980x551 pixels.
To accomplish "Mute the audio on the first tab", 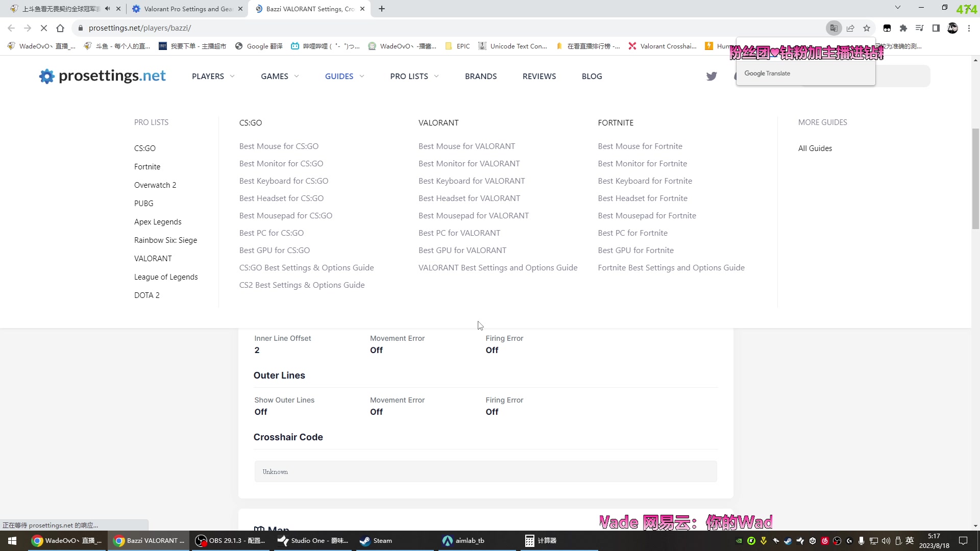I will [107, 9].
